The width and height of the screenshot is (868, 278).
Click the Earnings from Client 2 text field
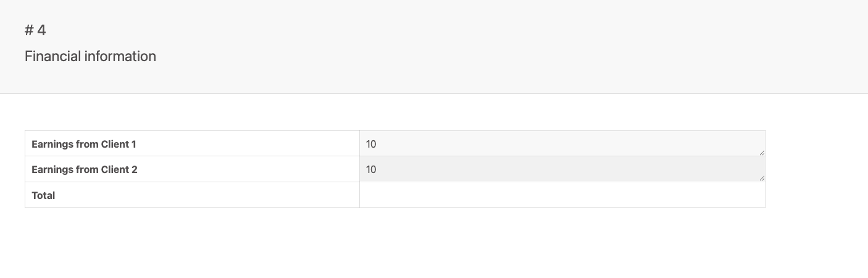[562, 169]
